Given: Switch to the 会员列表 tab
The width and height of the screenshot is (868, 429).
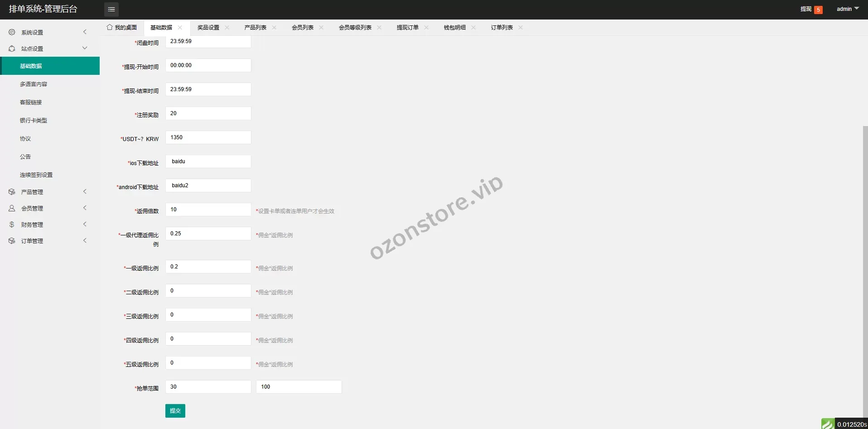Looking at the screenshot, I should pos(302,27).
